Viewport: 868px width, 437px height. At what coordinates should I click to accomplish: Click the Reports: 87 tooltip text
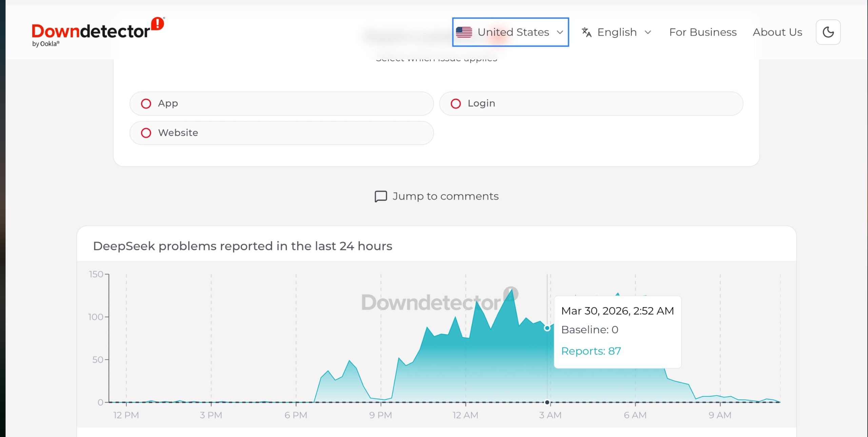591,351
